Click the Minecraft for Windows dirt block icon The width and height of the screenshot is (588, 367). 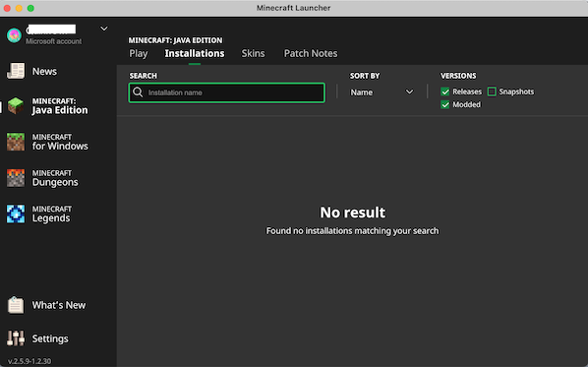pos(16,142)
